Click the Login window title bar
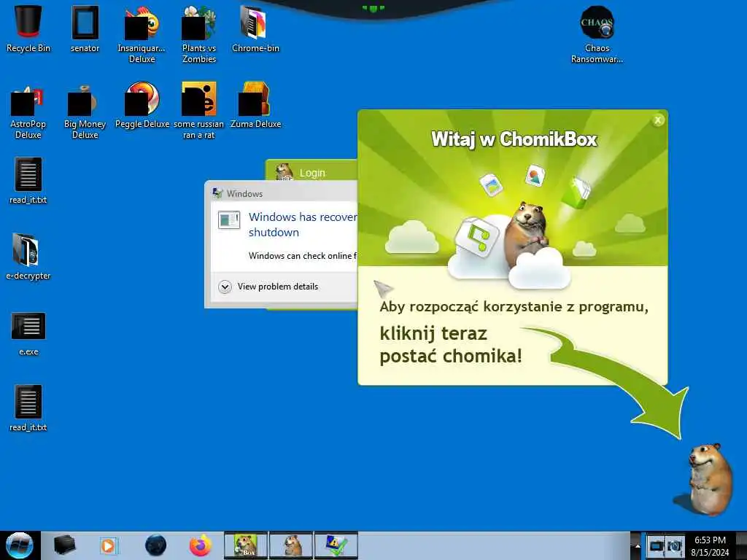 pos(311,170)
